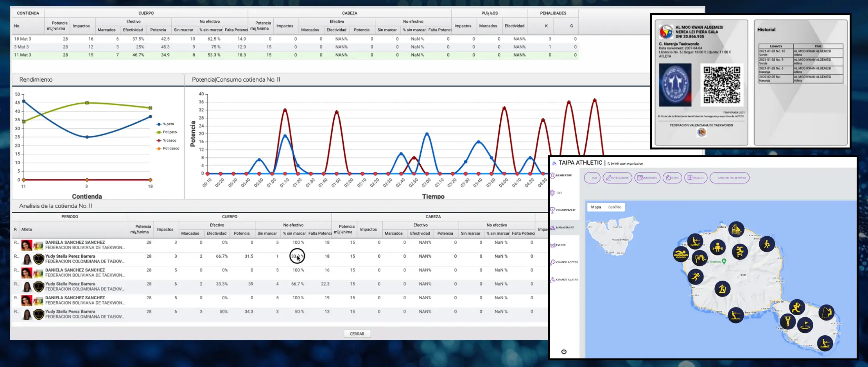This screenshot has width=868, height=367.
Task: Open the golf flag map marker
Action: point(805,325)
